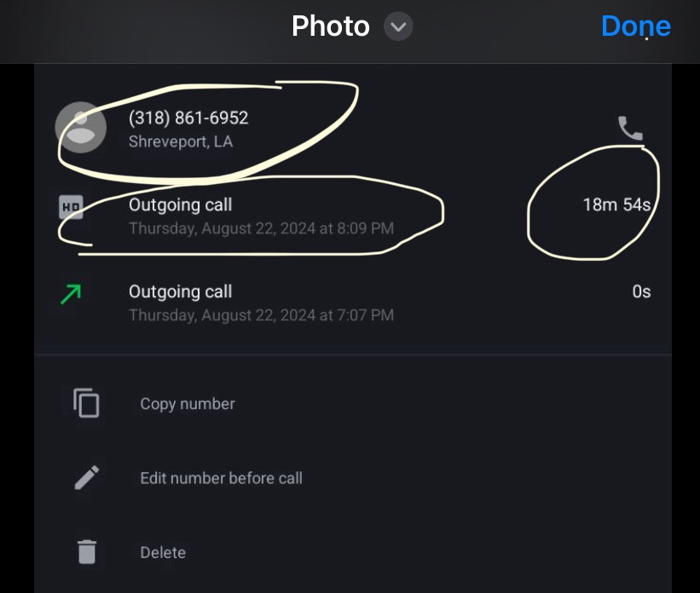The height and width of the screenshot is (593, 700).
Task: Click the HD call quality icon
Action: point(71,206)
